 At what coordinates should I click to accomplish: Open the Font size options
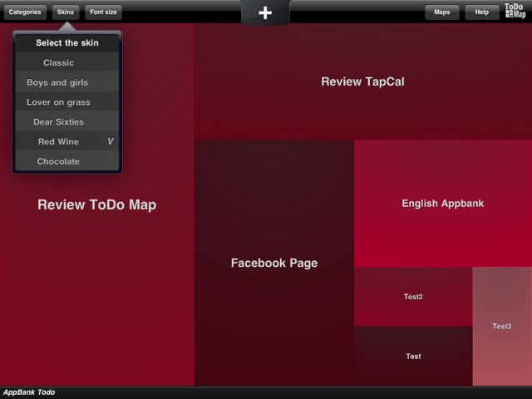pyautogui.click(x=103, y=12)
